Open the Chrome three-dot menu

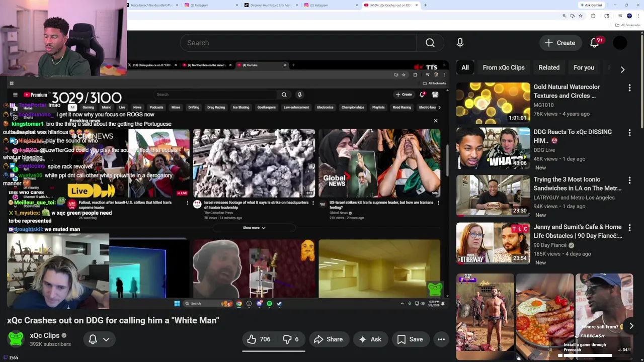(x=638, y=16)
